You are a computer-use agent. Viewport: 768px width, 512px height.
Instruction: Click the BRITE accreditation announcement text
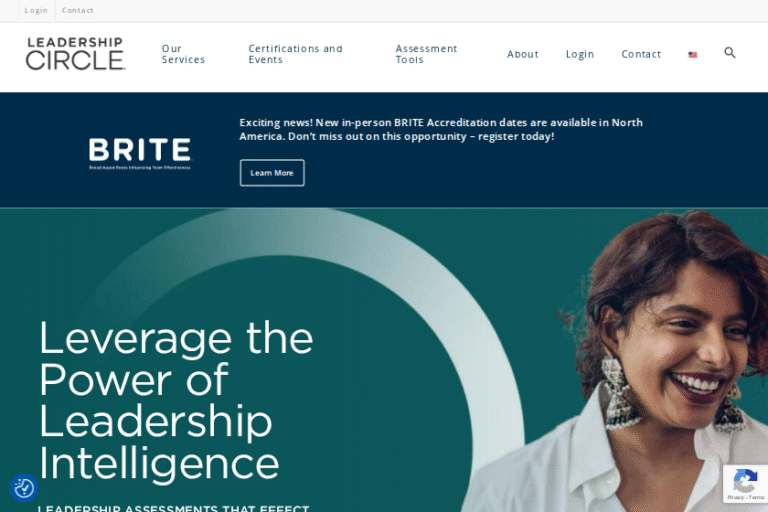441,129
